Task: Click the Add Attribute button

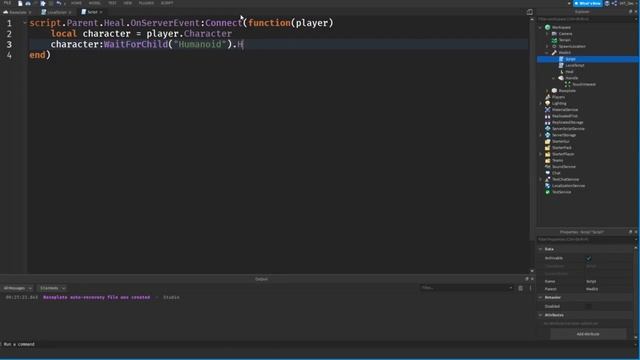Action: pos(588,334)
